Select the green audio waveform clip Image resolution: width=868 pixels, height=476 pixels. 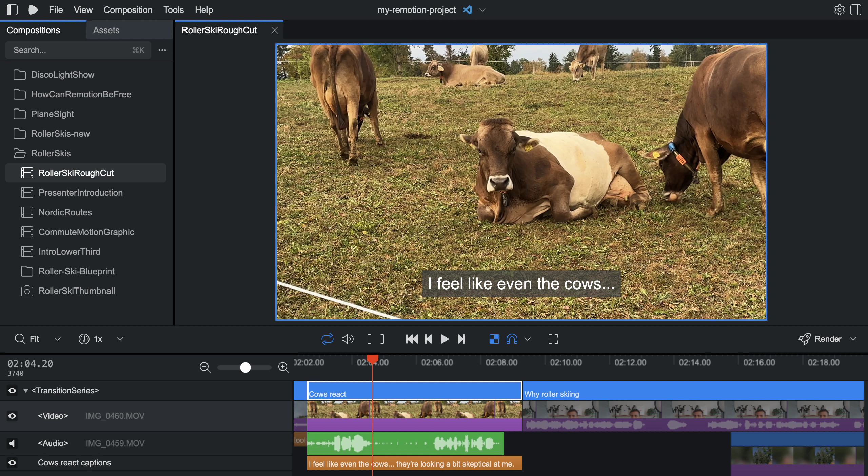pyautogui.click(x=405, y=443)
